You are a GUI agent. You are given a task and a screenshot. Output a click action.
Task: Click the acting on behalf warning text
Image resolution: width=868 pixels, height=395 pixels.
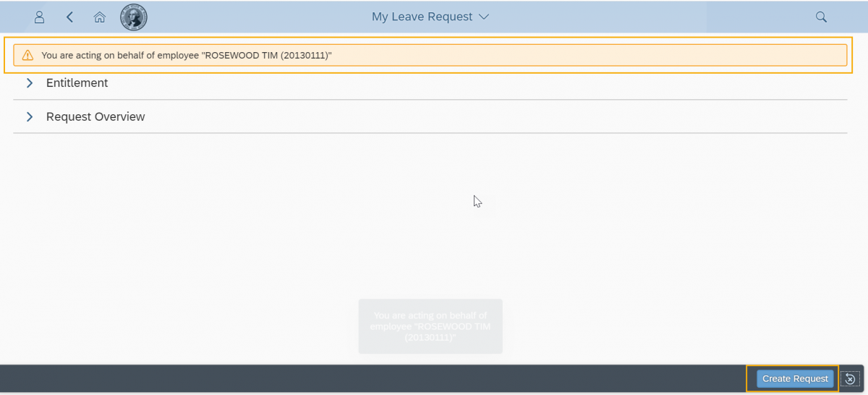point(187,55)
